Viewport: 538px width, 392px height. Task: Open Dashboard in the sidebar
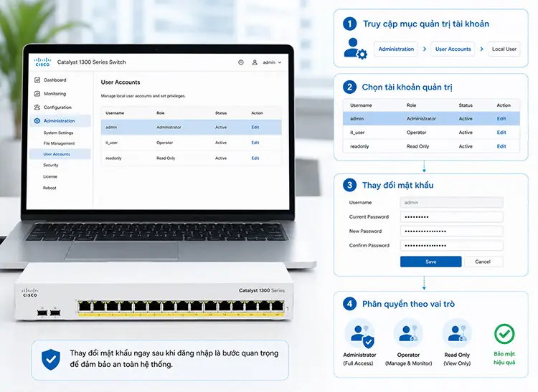55,80
